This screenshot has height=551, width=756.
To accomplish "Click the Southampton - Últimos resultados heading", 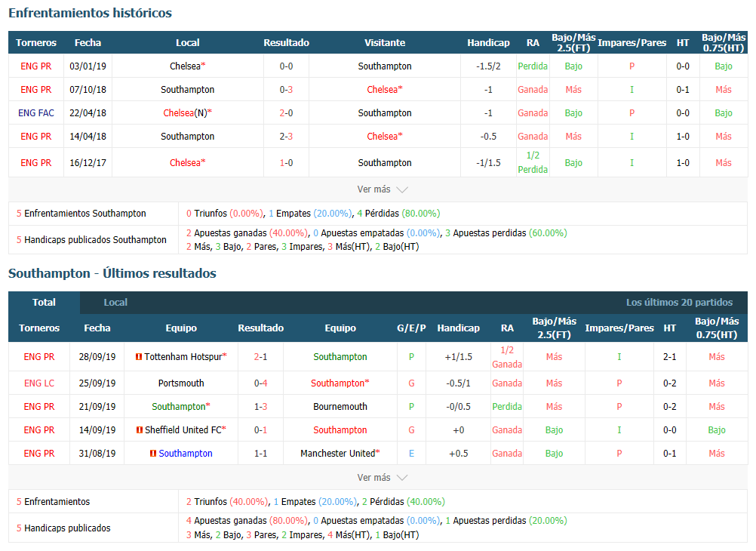I will click(112, 273).
